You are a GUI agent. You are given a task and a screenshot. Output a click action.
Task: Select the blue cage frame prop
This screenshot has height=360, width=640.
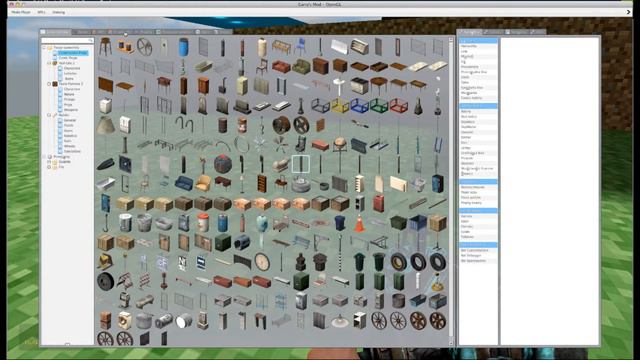click(x=359, y=105)
